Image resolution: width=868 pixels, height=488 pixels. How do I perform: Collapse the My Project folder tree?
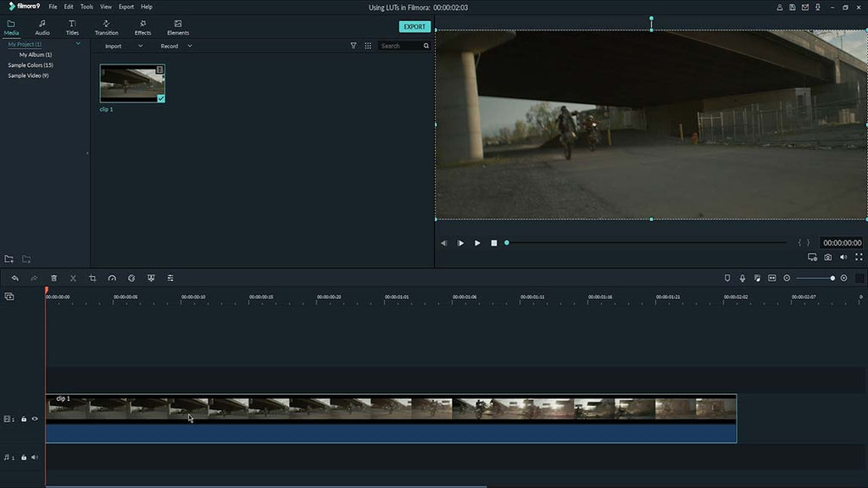pos(78,43)
